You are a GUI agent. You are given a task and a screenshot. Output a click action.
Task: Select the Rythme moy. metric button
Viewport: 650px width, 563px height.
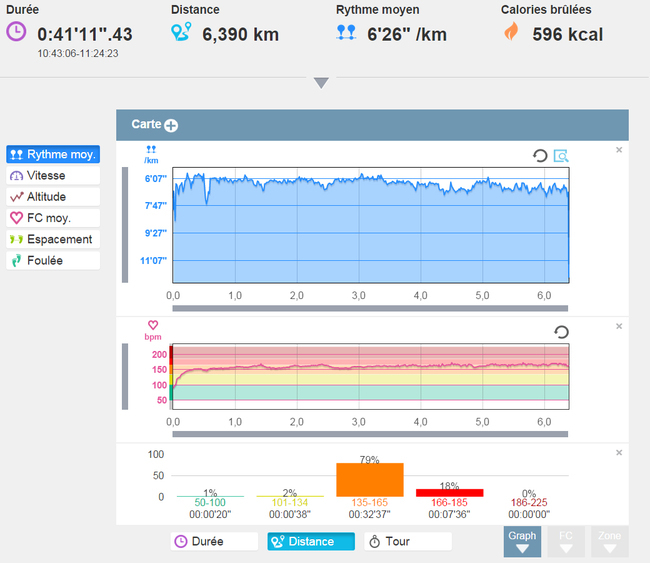(x=53, y=154)
